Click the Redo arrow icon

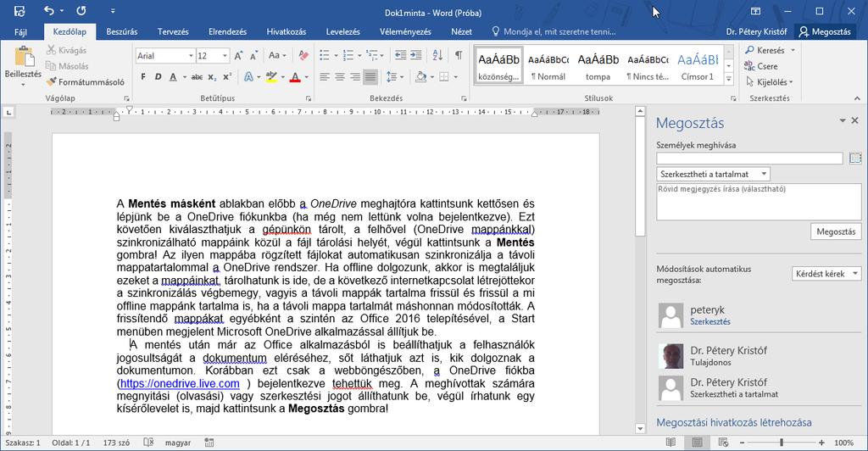81,11
